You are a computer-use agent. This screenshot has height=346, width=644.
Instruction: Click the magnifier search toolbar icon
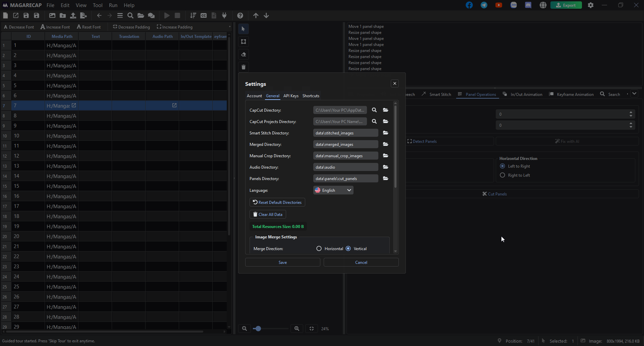pyautogui.click(x=130, y=15)
